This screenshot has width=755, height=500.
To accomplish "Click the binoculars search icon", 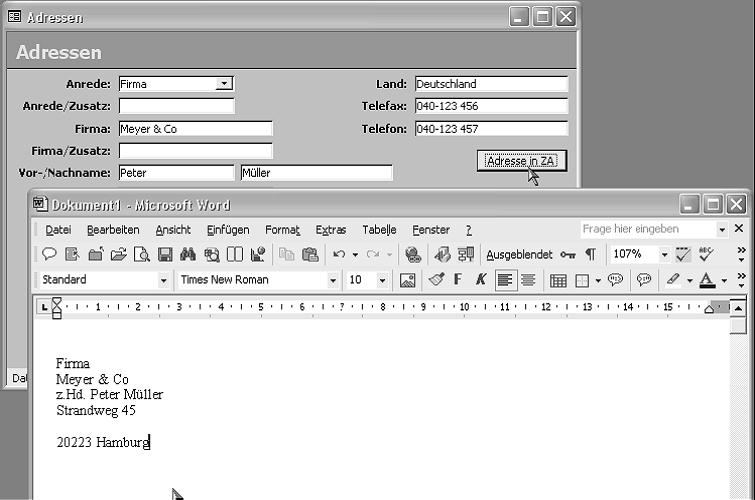I will (x=188, y=254).
